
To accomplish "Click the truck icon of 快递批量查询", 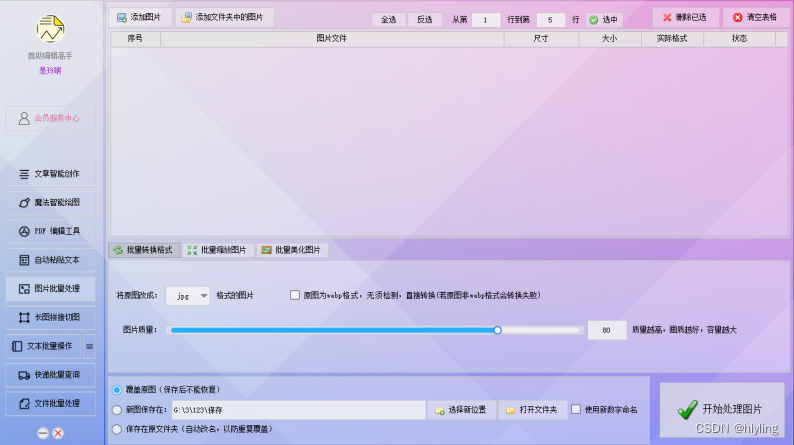I will pyautogui.click(x=24, y=375).
